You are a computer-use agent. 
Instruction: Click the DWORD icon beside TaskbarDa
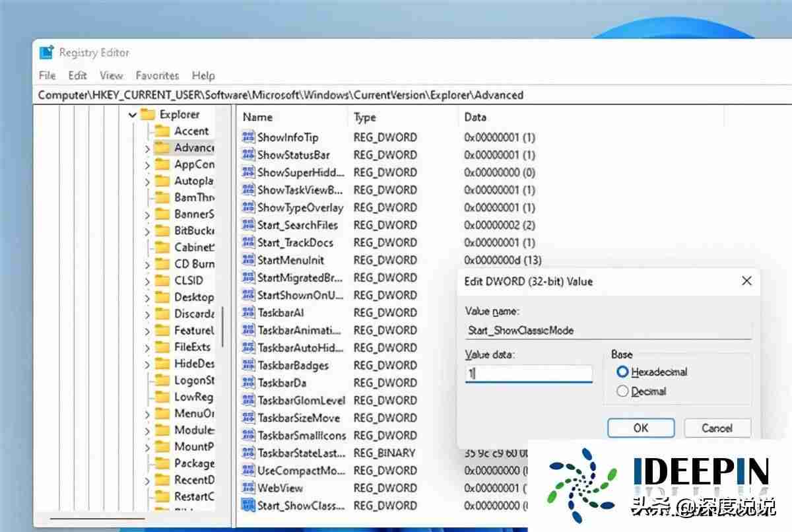[x=248, y=383]
